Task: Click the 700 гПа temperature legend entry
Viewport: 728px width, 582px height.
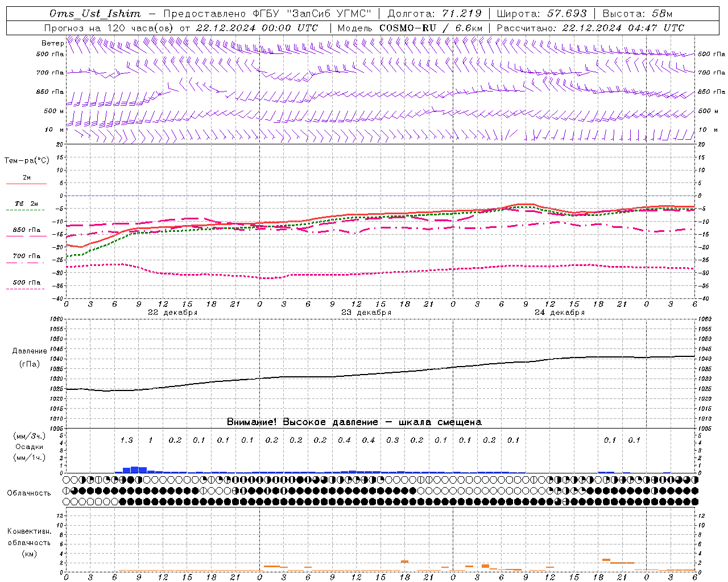Action: click(x=27, y=256)
